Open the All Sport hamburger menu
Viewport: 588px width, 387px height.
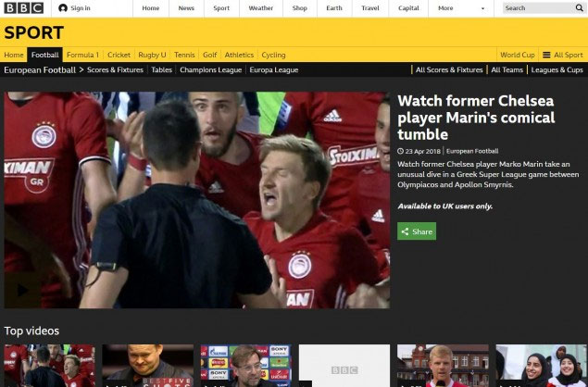pyautogui.click(x=562, y=55)
